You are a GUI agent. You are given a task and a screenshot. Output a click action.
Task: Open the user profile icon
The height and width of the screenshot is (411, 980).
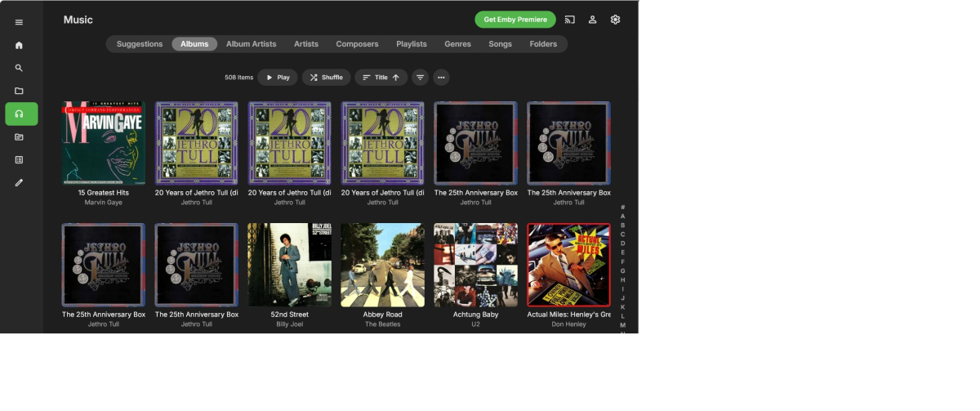pyautogui.click(x=593, y=20)
